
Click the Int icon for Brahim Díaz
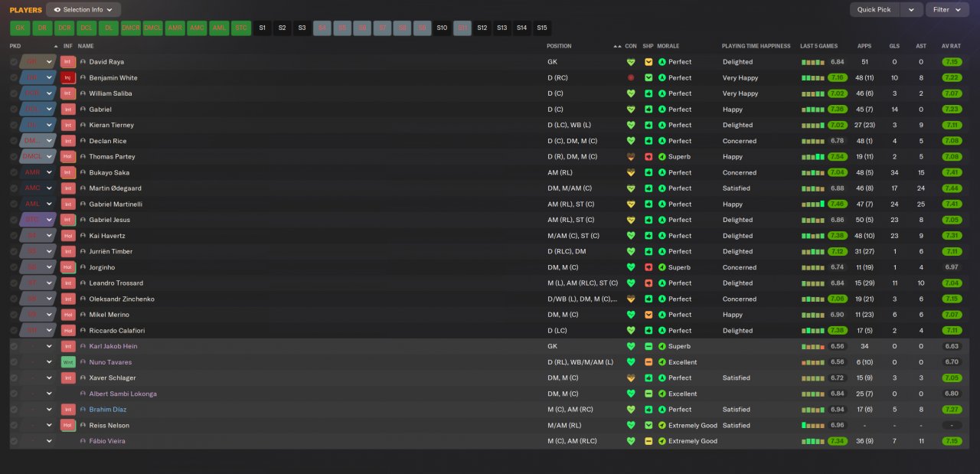pos(67,410)
